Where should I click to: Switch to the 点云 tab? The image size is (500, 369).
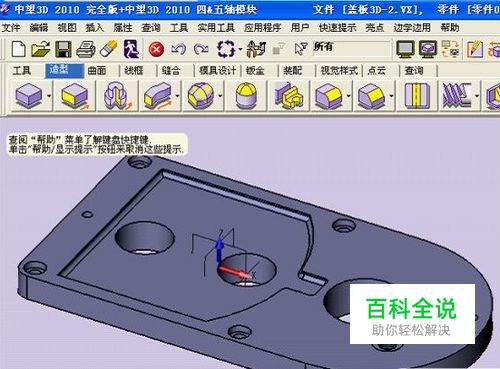(376, 70)
